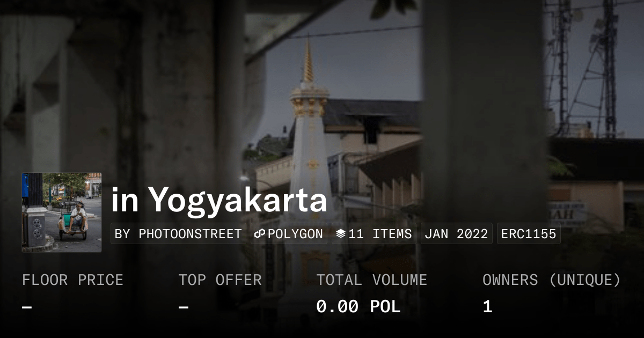
Task: Click the JAN 2022 date badge
Action: pyautogui.click(x=457, y=234)
